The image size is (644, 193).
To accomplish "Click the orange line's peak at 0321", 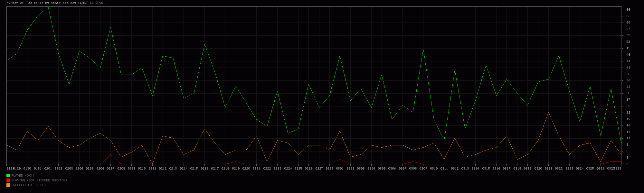I will tap(548, 113).
